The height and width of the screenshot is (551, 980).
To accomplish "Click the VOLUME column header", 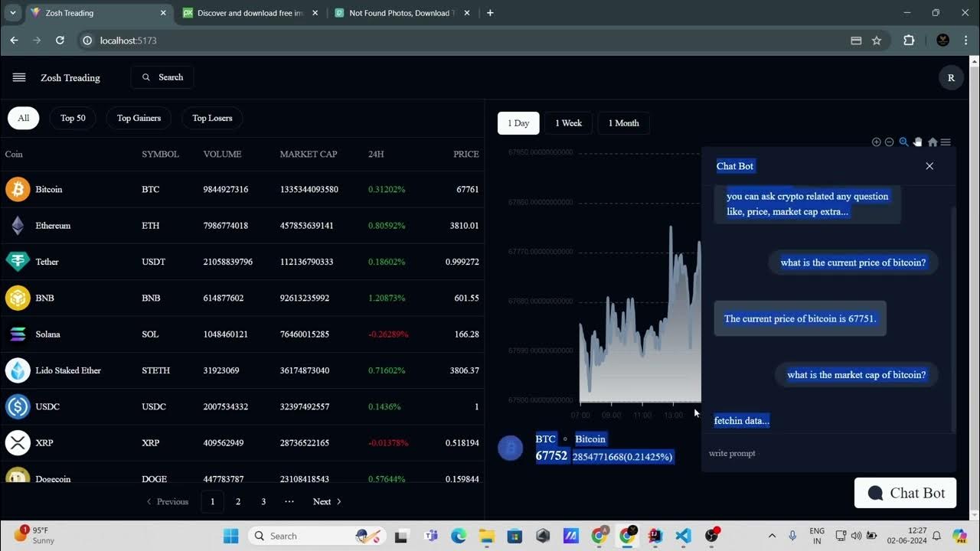I will tap(222, 154).
